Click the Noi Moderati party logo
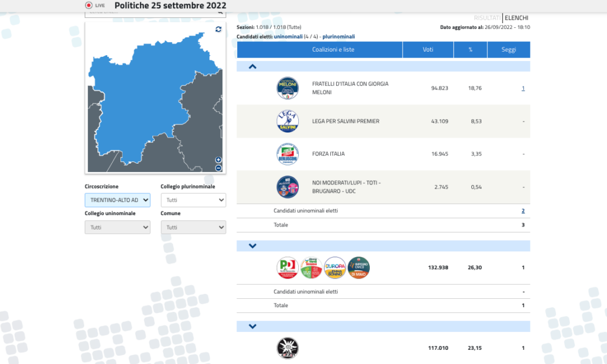The image size is (607, 364). 287,187
